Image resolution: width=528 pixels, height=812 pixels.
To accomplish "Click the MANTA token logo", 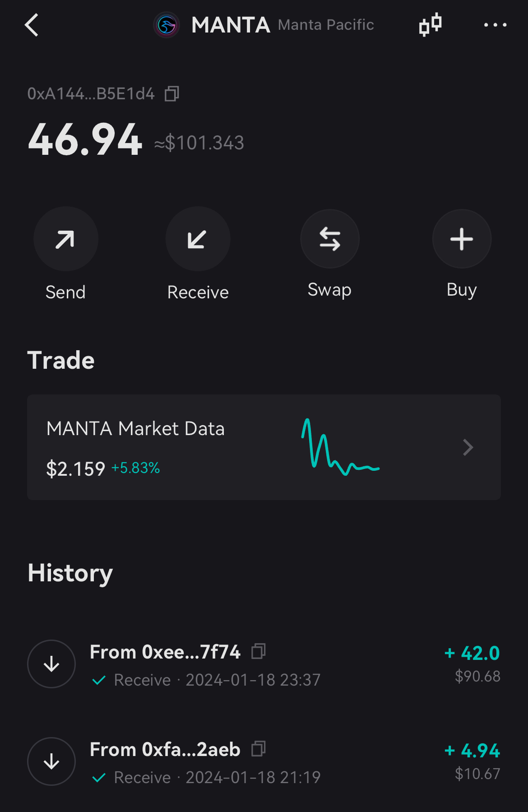I will coord(167,25).
